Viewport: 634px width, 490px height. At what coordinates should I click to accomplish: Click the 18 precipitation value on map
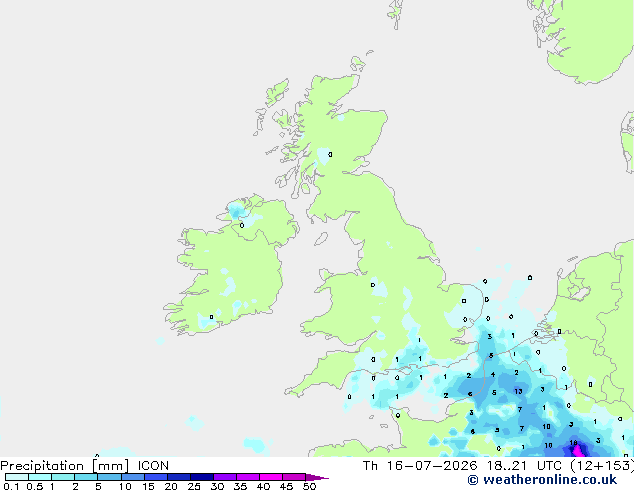point(573,443)
